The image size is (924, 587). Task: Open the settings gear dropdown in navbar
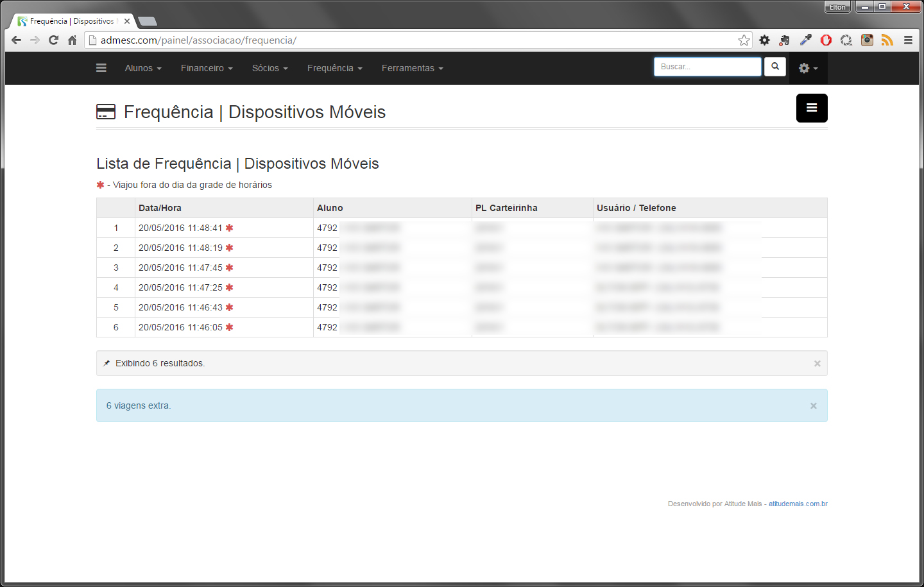coord(807,68)
